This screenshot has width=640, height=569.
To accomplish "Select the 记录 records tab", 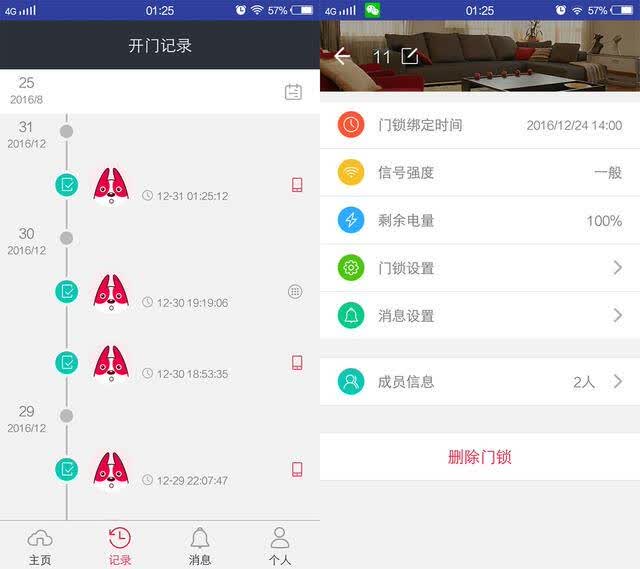I will 120,546.
